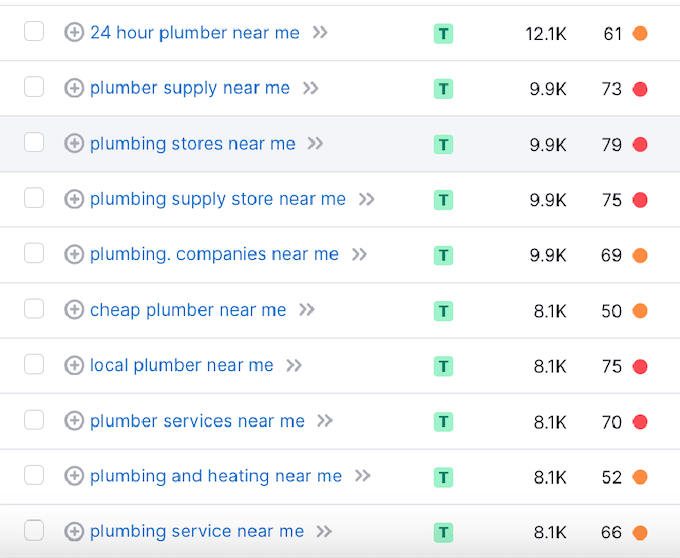Screen dimensions: 680x558
Task: Click plus icon beside '24 hour plumber near me'
Action: pyautogui.click(x=74, y=33)
